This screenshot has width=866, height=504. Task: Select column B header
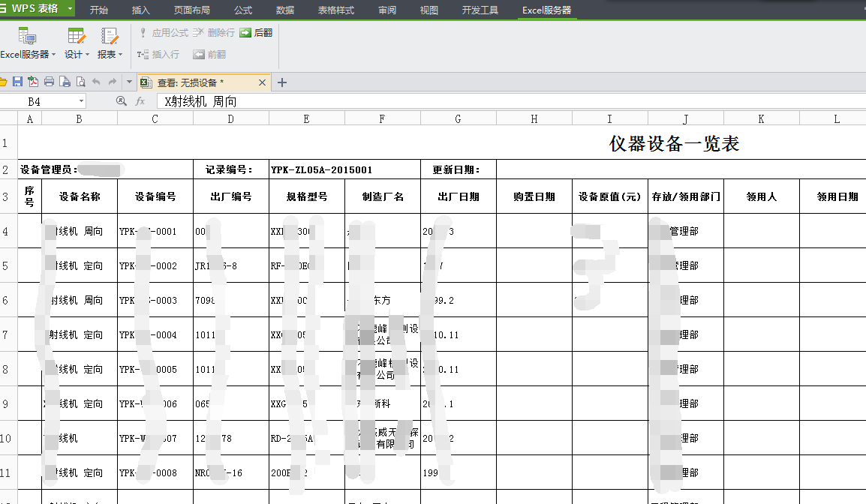(x=79, y=118)
